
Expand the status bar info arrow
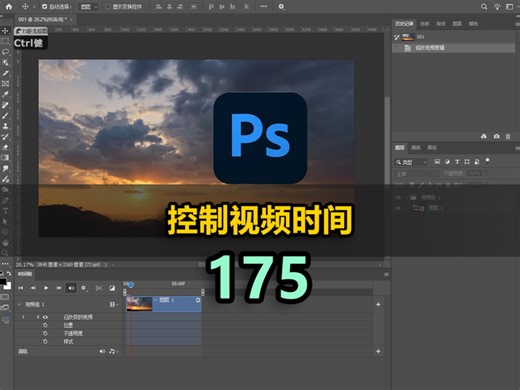point(106,265)
